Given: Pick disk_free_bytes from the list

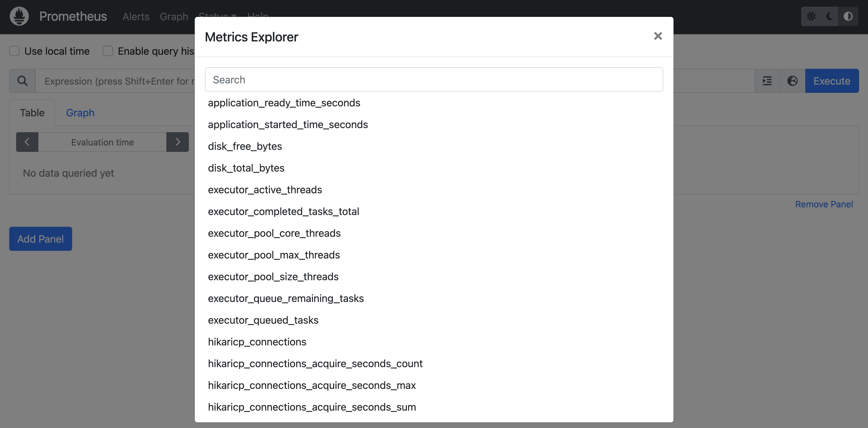Looking at the screenshot, I should (245, 146).
